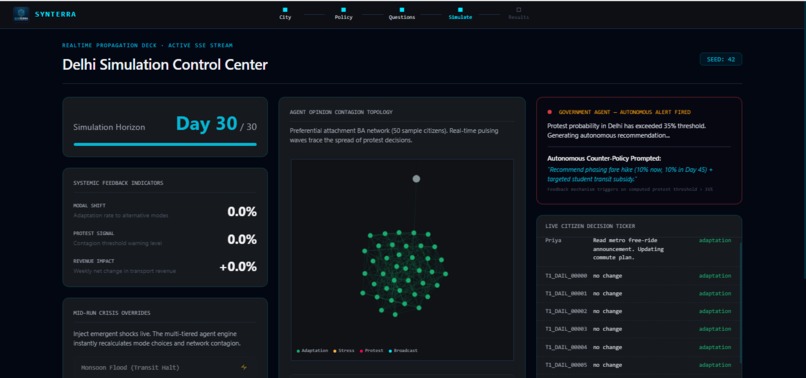Click the Government Agent alert heading
Viewport: 806px width, 378px height.
pos(625,112)
